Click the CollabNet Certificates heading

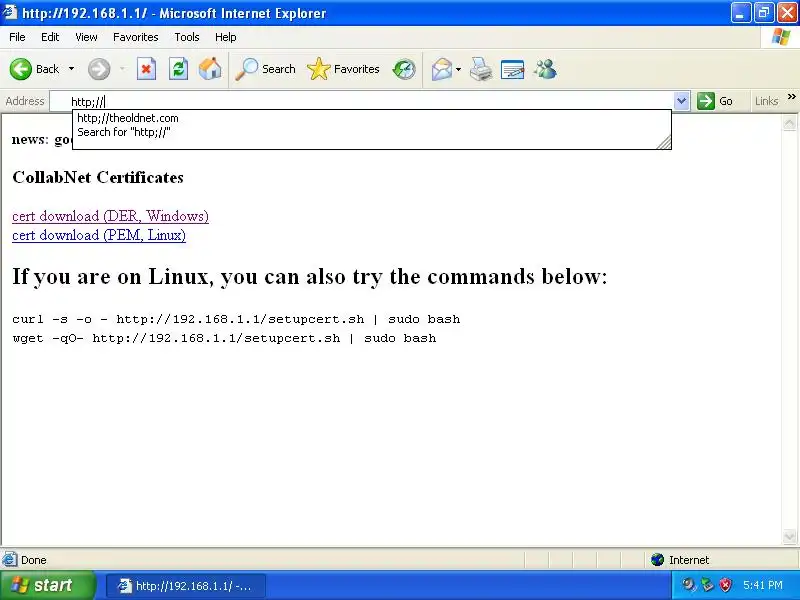(98, 178)
